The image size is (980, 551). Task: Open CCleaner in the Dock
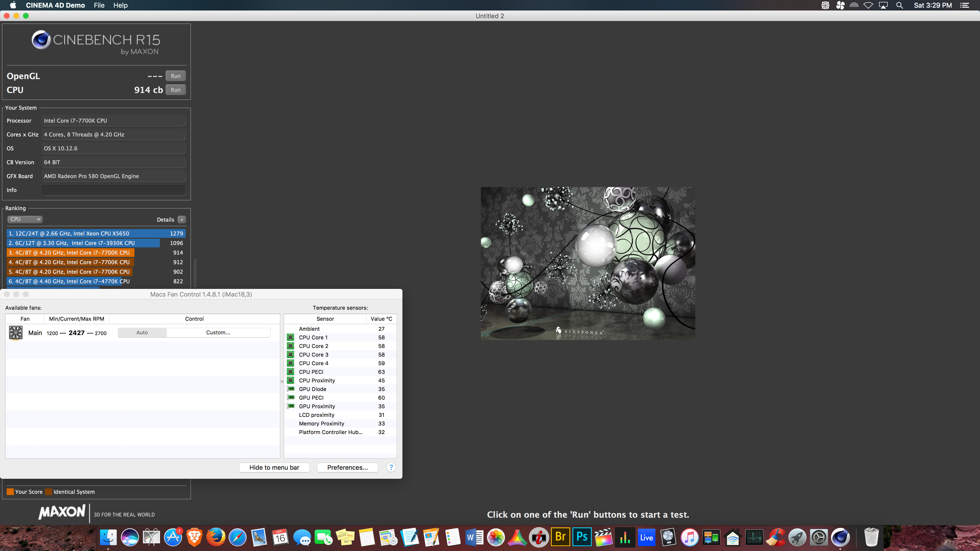(x=776, y=537)
